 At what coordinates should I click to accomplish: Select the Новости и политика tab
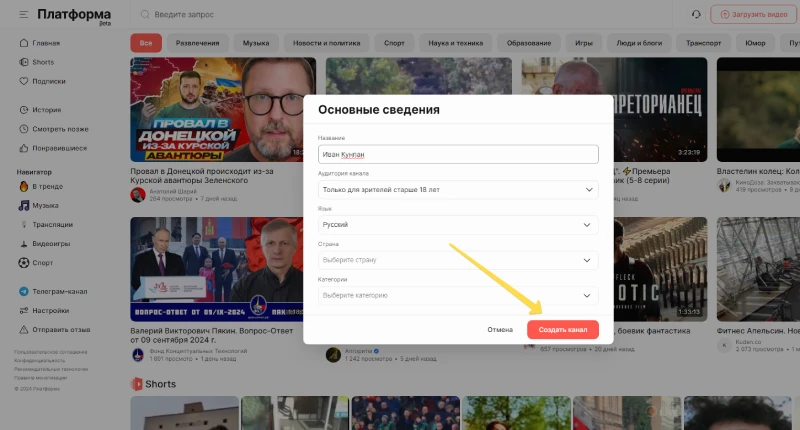(x=327, y=43)
